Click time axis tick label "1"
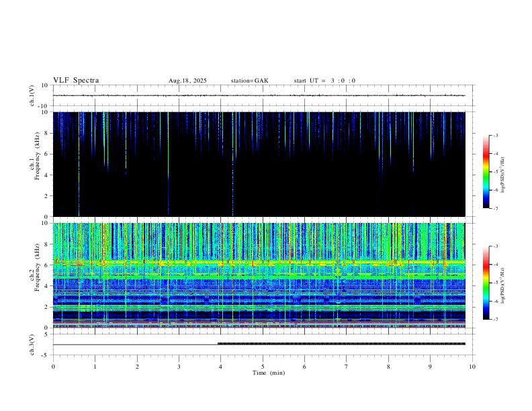The height and width of the screenshot is (411, 532). (x=95, y=367)
